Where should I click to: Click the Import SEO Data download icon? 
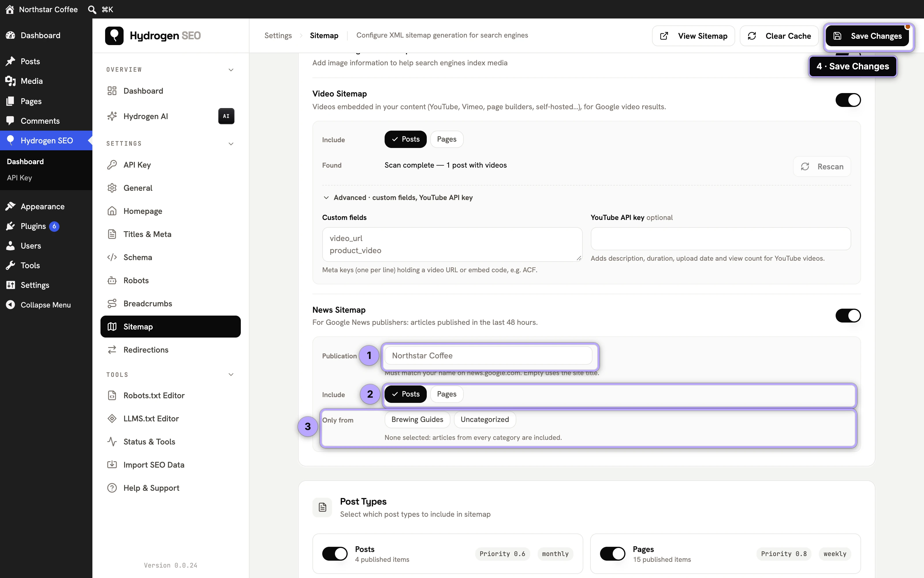tap(112, 465)
